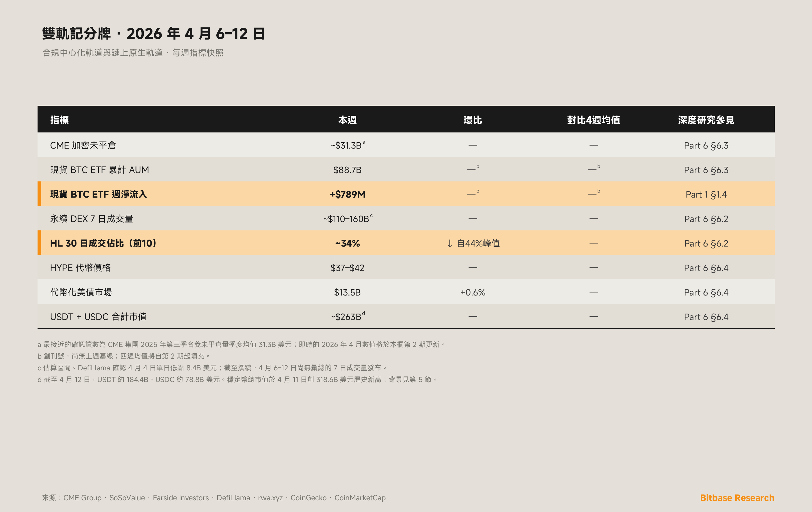Select the 指標 column header
The height and width of the screenshot is (512, 812).
tap(59, 120)
